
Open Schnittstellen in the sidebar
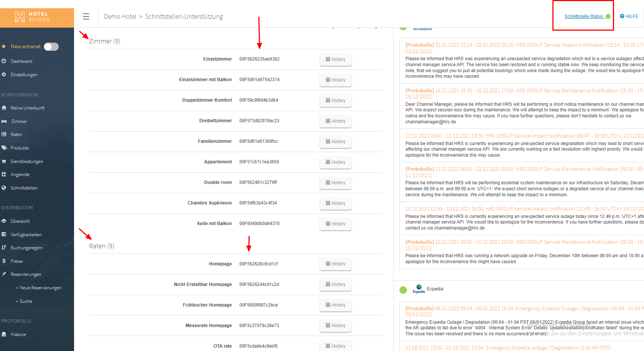coord(24,188)
